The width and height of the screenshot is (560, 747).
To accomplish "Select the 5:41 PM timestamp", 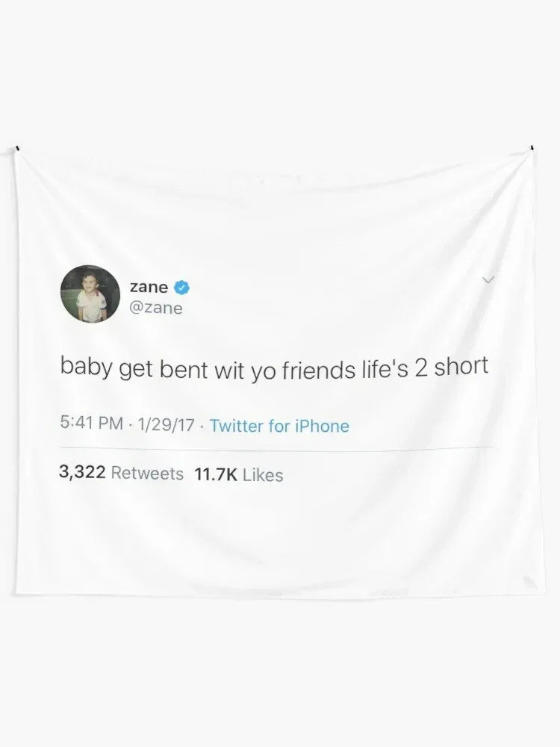I will [91, 423].
